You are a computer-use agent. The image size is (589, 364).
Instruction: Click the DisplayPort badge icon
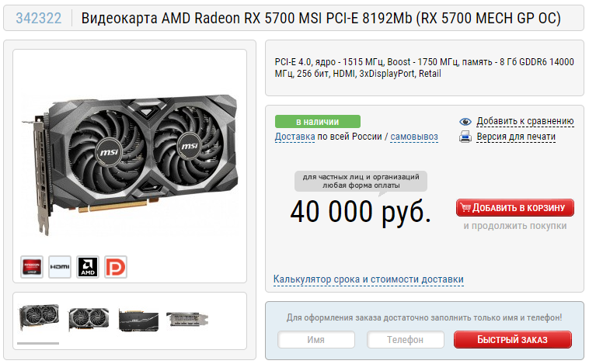[x=116, y=267]
